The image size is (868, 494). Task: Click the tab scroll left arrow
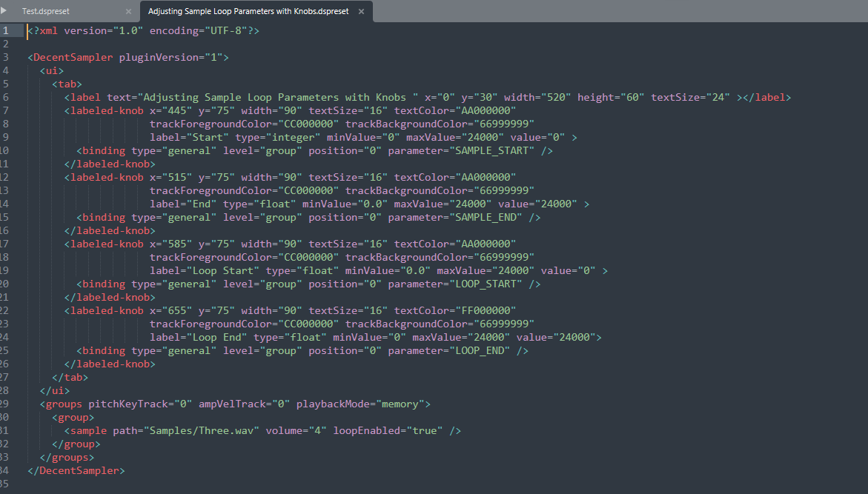point(4,10)
